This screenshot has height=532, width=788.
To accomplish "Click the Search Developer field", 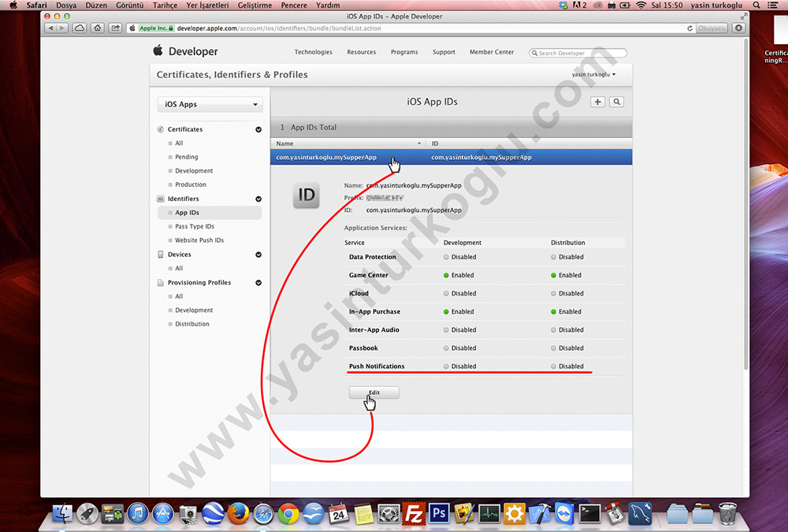I will 578,53.
